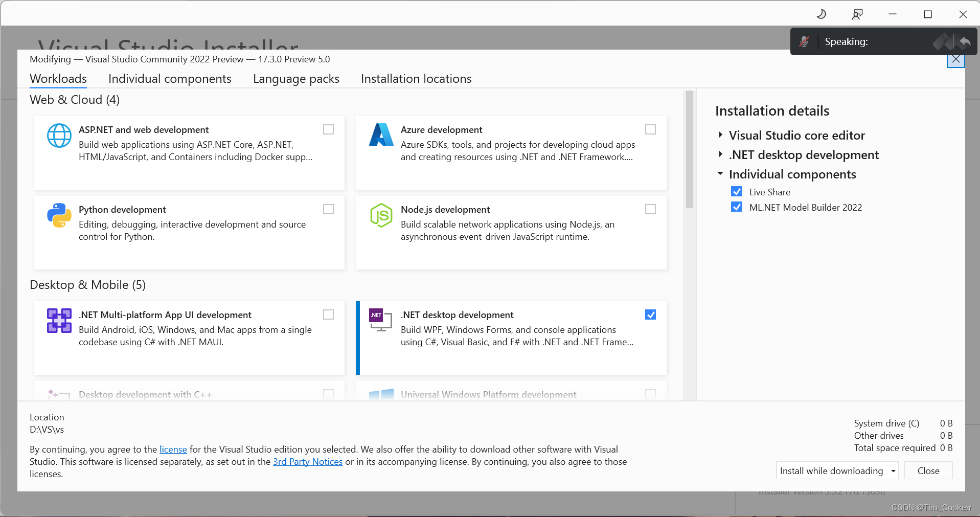The image size is (980, 517).
Task: Click the Web & Cloud (4) heading
Action: [x=75, y=100]
